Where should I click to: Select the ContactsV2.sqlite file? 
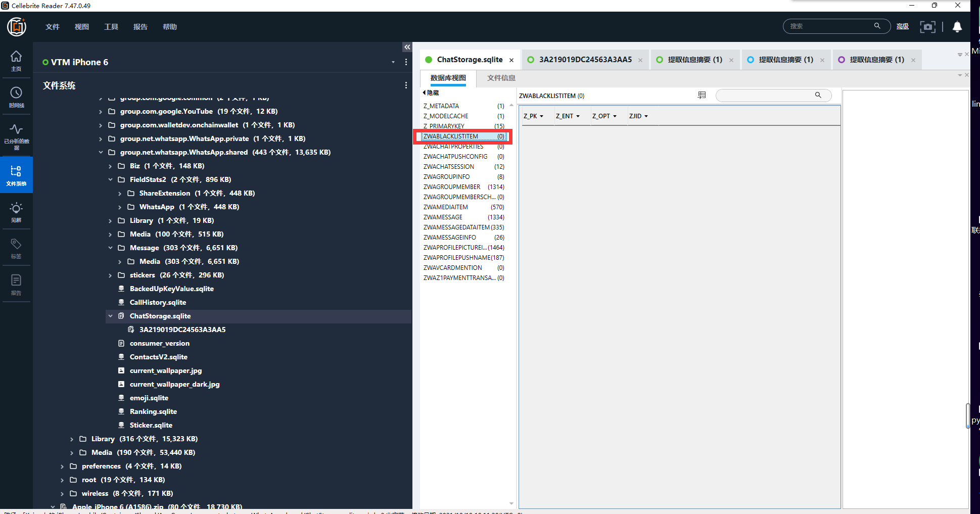pos(158,357)
